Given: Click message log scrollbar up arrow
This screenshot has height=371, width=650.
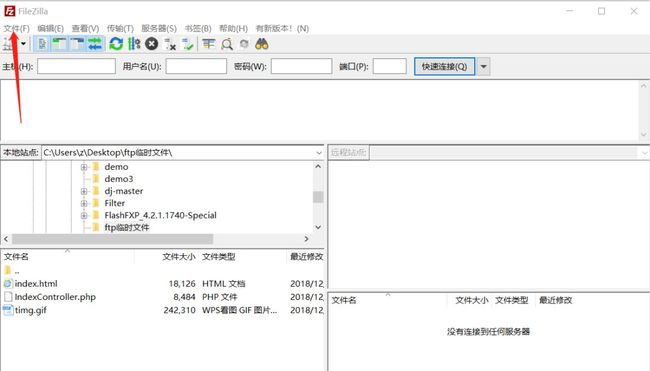Looking at the screenshot, I should point(643,86).
